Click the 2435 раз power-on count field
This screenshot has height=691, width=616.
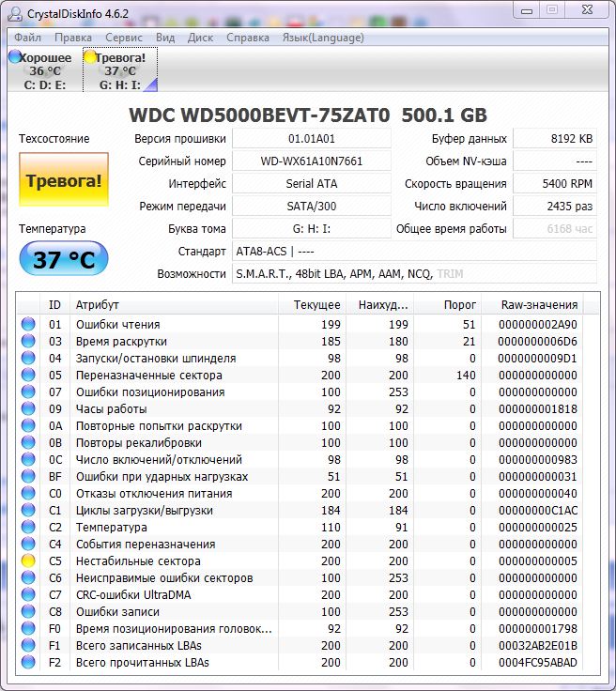pyautogui.click(x=555, y=207)
